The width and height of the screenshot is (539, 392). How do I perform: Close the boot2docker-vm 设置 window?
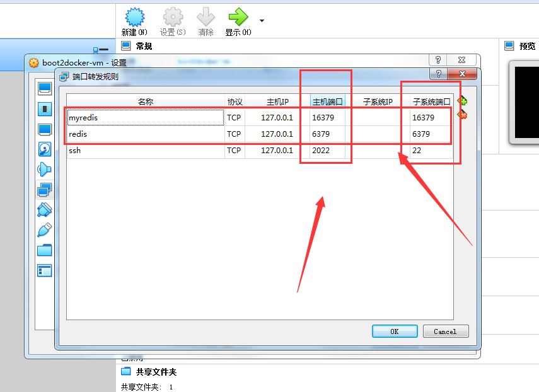pyautogui.click(x=461, y=60)
